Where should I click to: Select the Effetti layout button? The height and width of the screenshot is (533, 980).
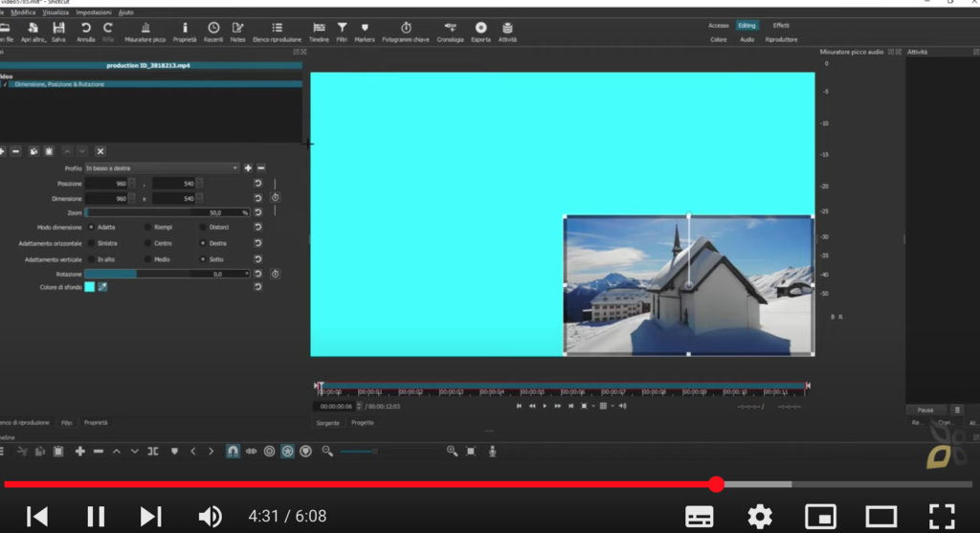tap(781, 26)
